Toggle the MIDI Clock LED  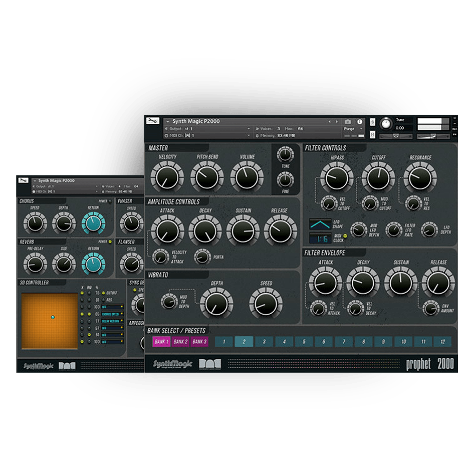click(345, 235)
